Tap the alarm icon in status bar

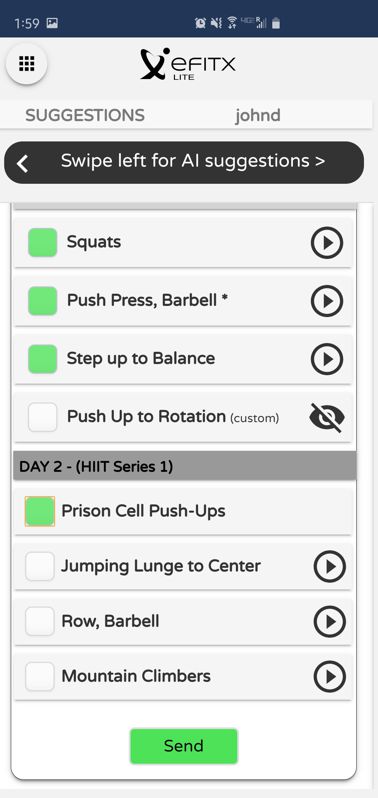coord(200,22)
